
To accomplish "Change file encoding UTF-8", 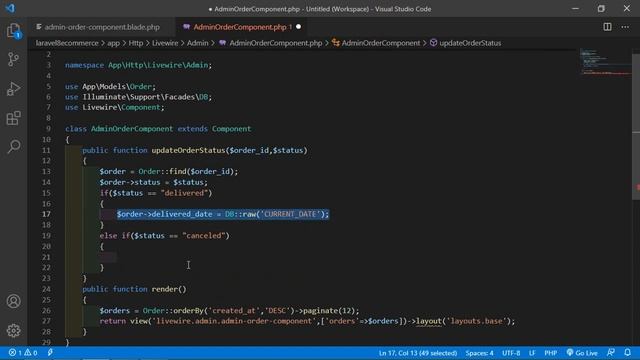I will [x=511, y=353].
